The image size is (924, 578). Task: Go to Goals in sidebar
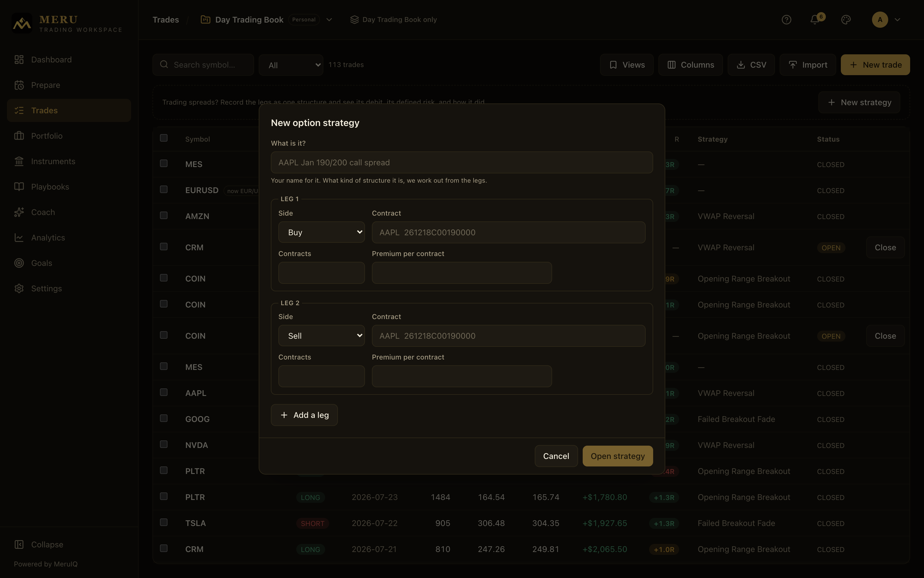[x=69, y=263]
